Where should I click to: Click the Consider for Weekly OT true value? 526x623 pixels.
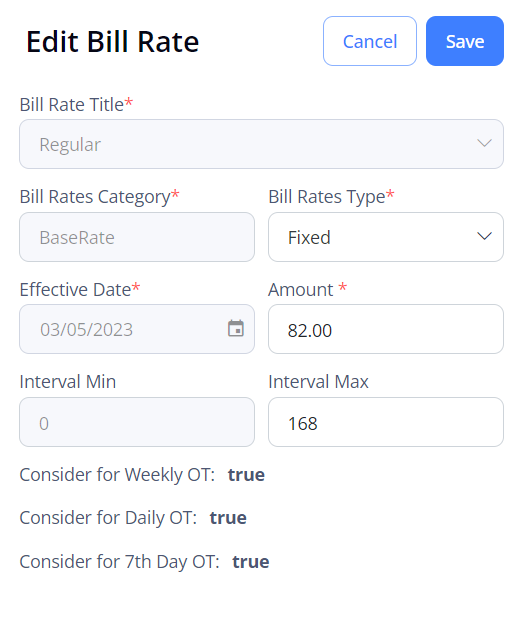(246, 475)
